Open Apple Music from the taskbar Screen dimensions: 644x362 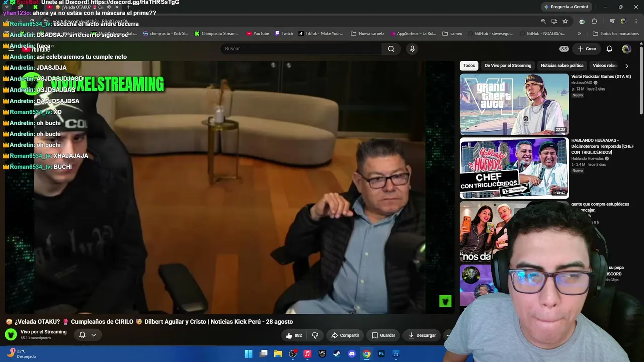pos(307,354)
